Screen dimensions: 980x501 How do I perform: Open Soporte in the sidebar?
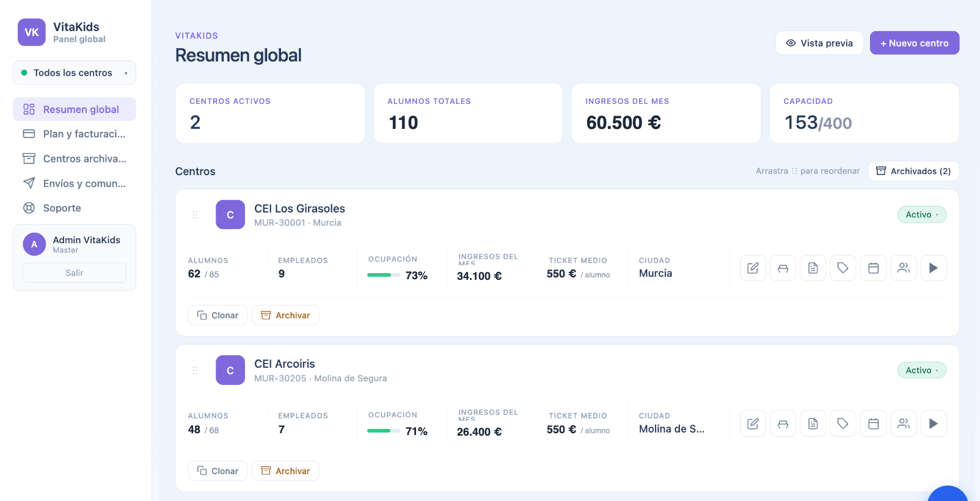[75, 208]
